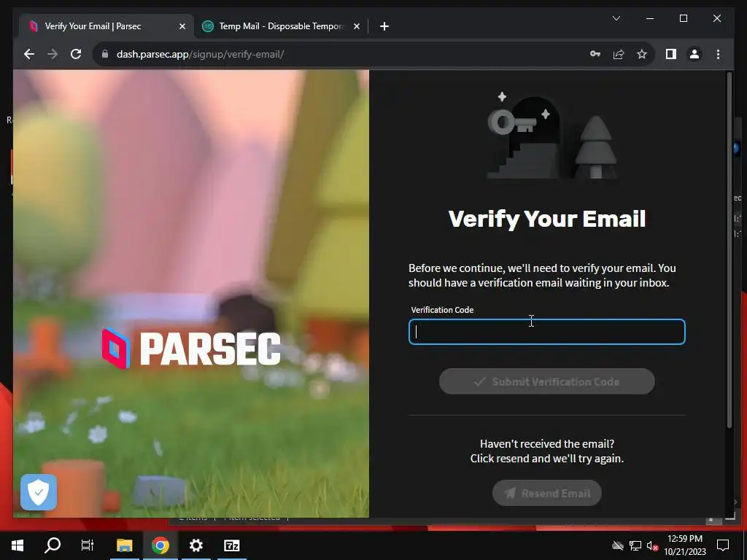This screenshot has height=560, width=747.
Task: Switch to the Temp Mail tab
Action: click(x=281, y=26)
